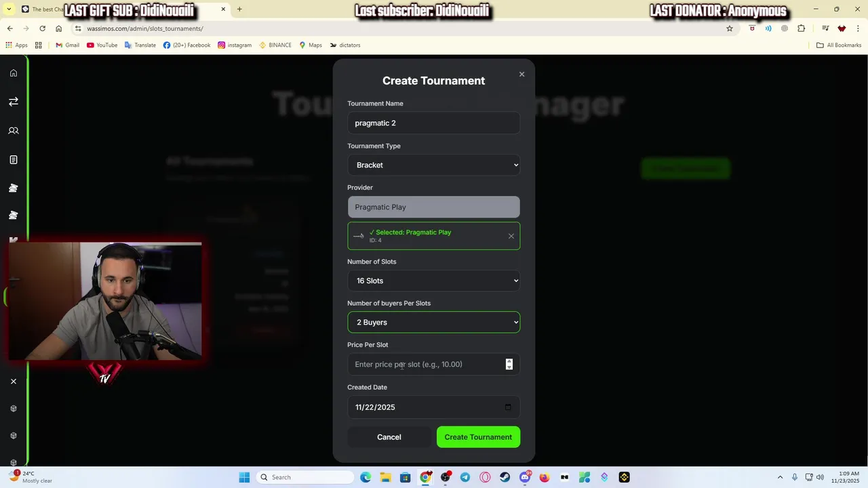The width and height of the screenshot is (868, 488).
Task: Open Steam from taskbar
Action: (x=505, y=477)
